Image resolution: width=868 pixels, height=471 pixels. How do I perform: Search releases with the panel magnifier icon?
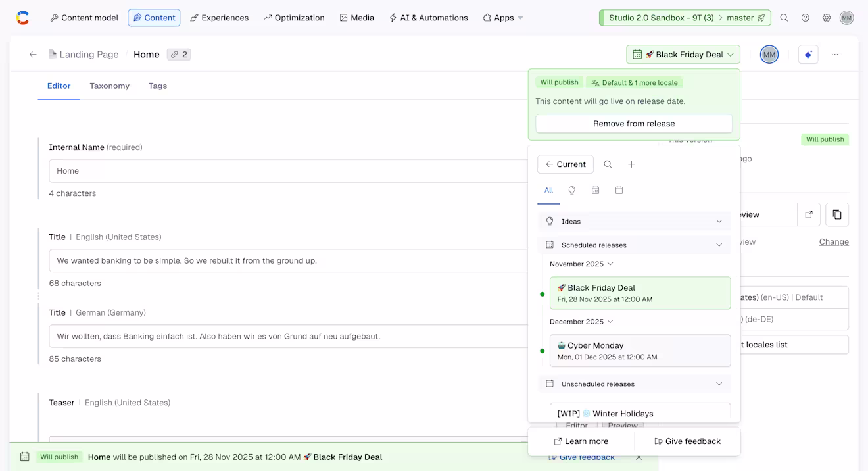point(608,164)
